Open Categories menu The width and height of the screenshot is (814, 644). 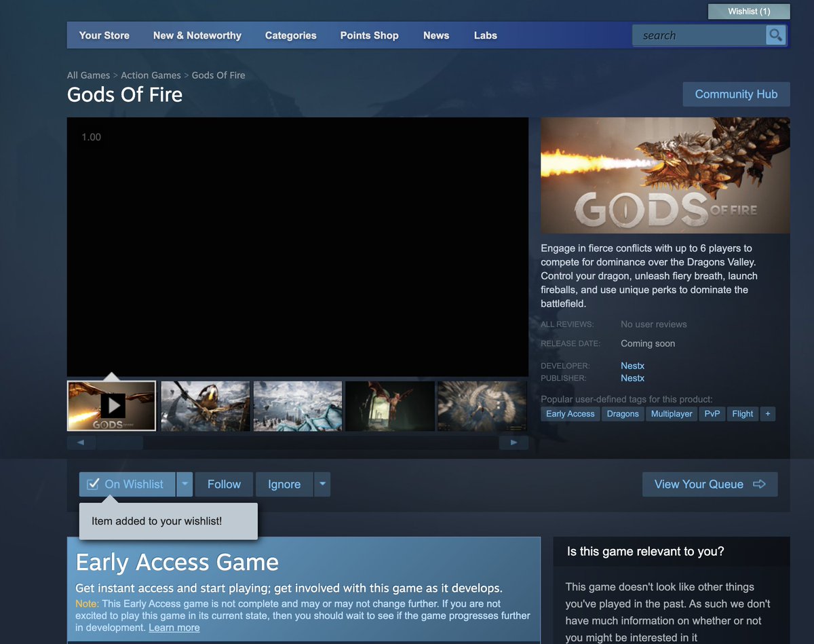coord(290,35)
